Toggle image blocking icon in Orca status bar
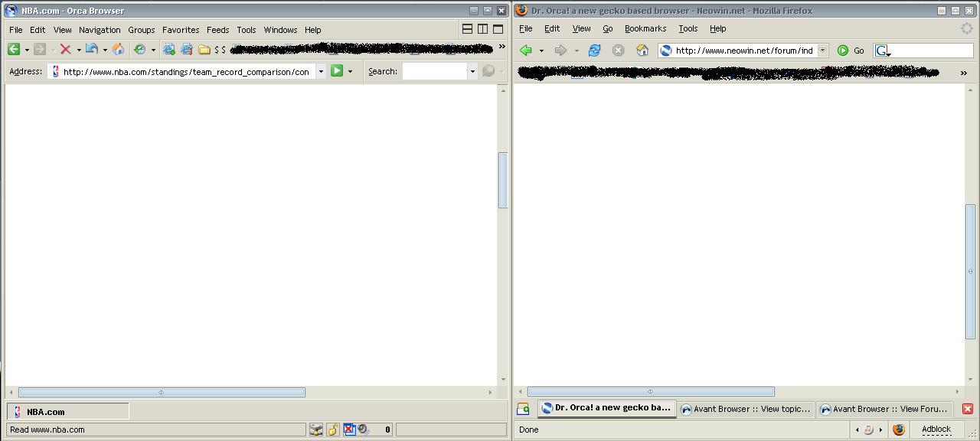The width and height of the screenshot is (980, 441). (x=349, y=430)
